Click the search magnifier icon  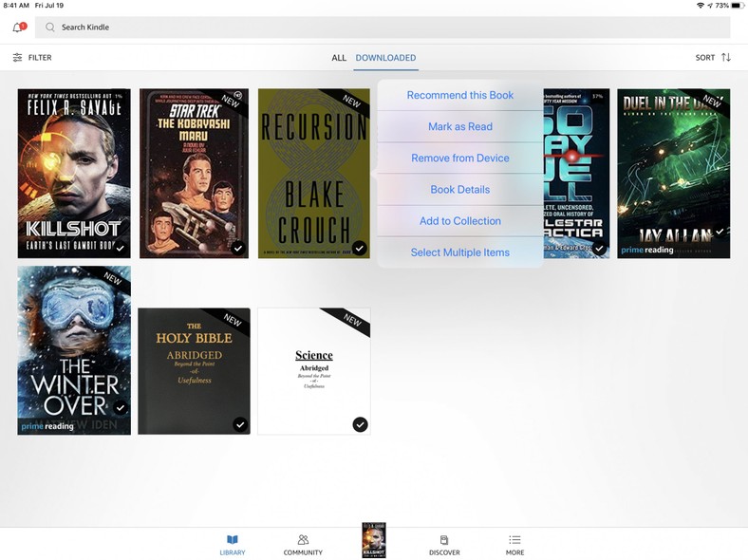tap(50, 28)
